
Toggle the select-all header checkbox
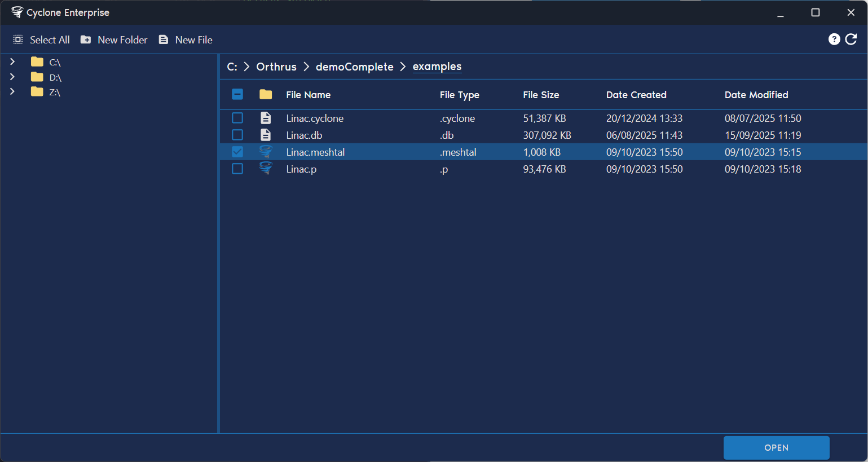pos(237,94)
